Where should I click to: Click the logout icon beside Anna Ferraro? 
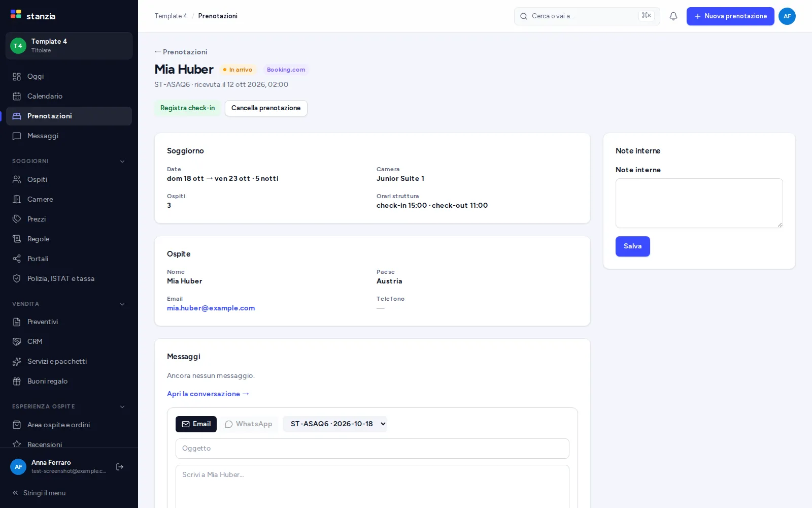120,467
